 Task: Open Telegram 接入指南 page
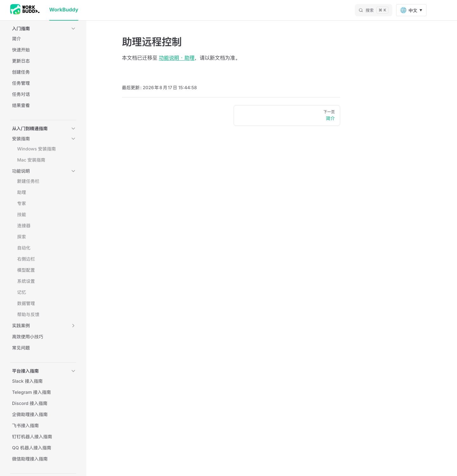tap(31, 392)
